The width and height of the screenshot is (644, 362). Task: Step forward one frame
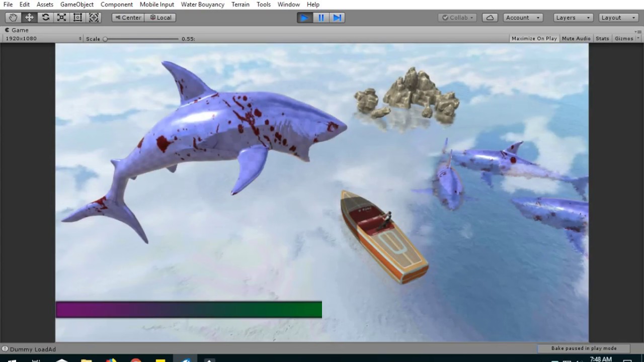(x=337, y=17)
